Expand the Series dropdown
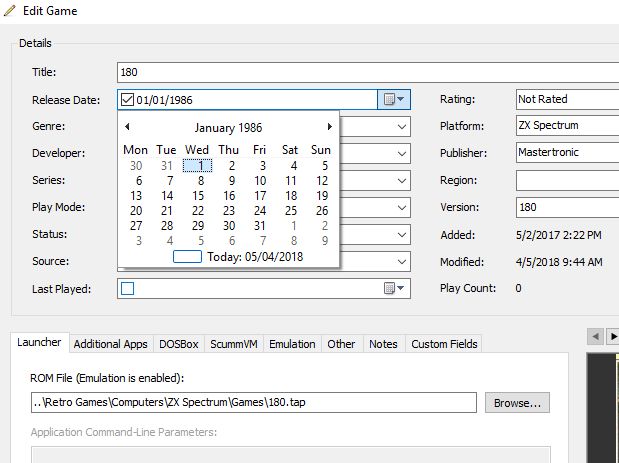Screen dimensions: 619x463 (401, 181)
